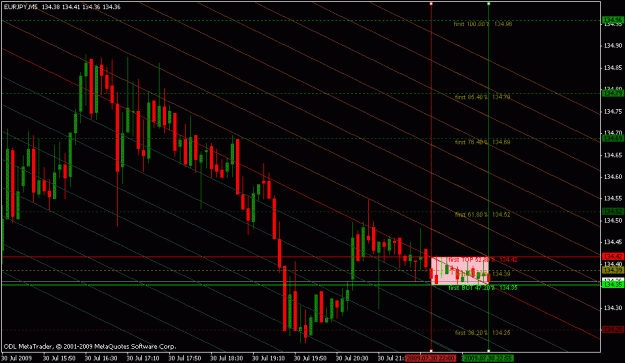Image resolution: width=625 pixels, height=363 pixels.
Task: Select green vertical line's bottom anchor handle
Action: [x=489, y=351]
